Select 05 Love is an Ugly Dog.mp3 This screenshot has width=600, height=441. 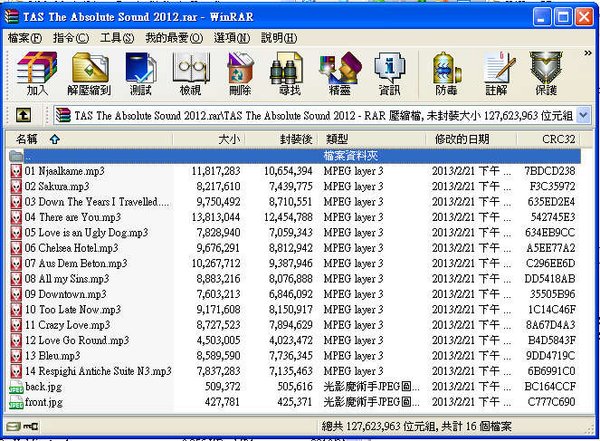pos(86,232)
